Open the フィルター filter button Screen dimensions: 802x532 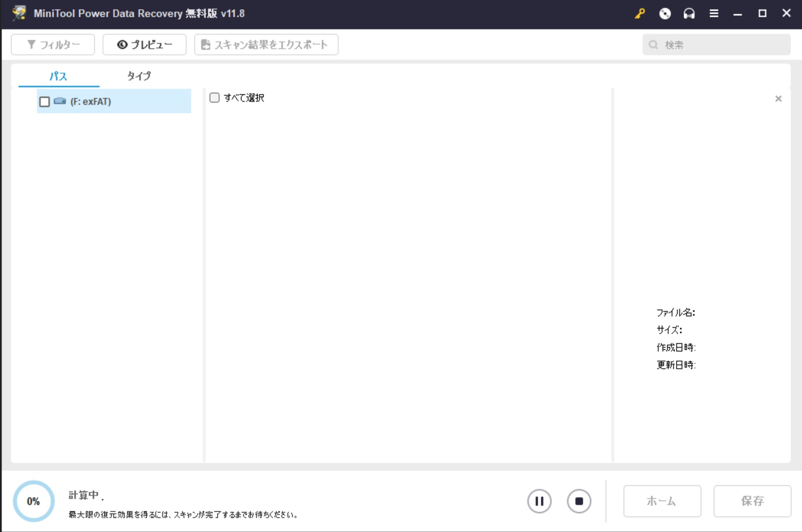pyautogui.click(x=53, y=45)
